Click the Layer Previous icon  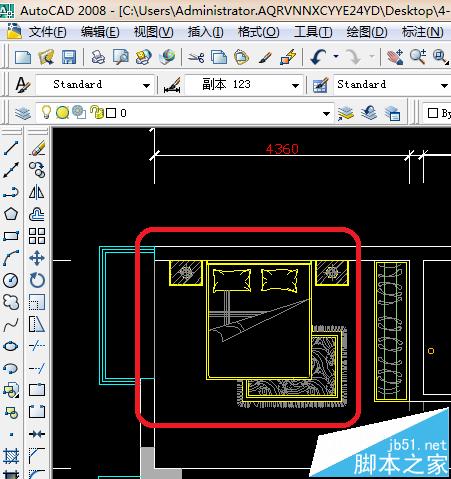[369, 114]
